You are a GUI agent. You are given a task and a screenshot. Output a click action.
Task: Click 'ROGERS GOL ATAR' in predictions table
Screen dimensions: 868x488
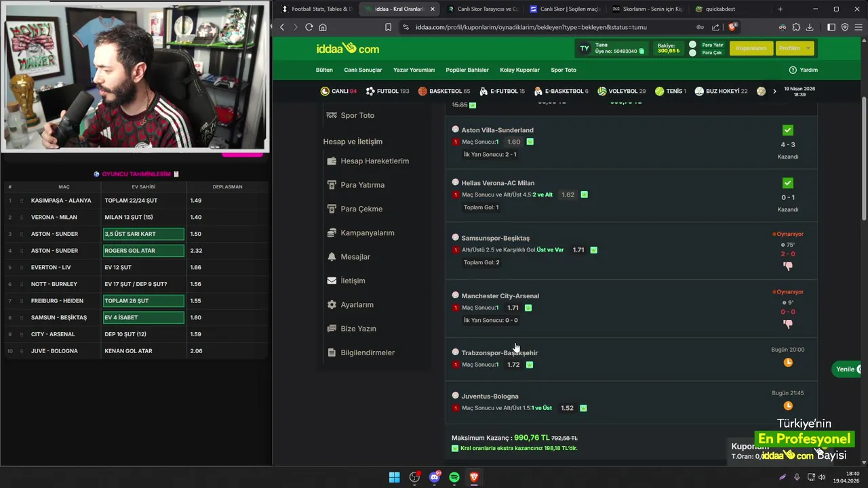point(143,251)
